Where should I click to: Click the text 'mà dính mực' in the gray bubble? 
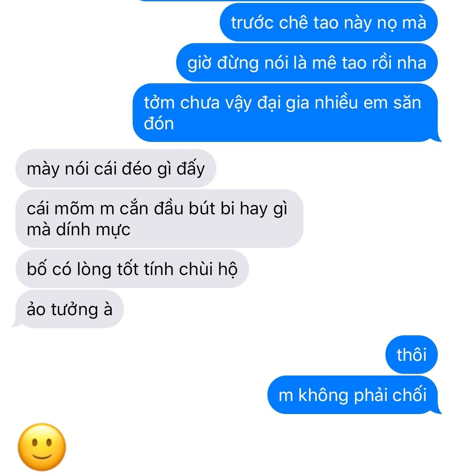(x=78, y=229)
